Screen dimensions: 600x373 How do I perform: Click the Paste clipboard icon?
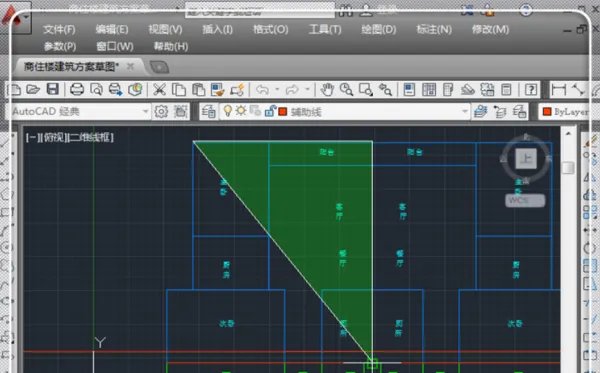click(x=198, y=90)
